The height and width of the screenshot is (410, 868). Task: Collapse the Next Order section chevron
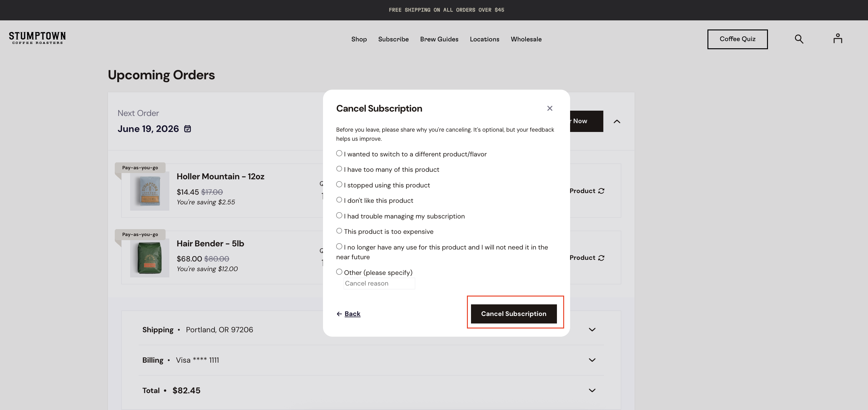[x=617, y=121]
